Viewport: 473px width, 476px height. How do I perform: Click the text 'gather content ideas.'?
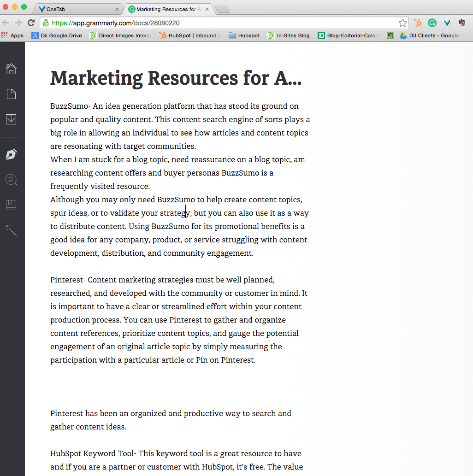pos(88,427)
